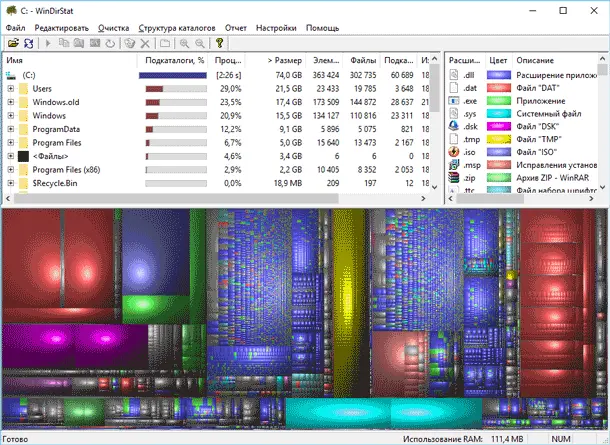Open the Файл menu

(x=16, y=28)
